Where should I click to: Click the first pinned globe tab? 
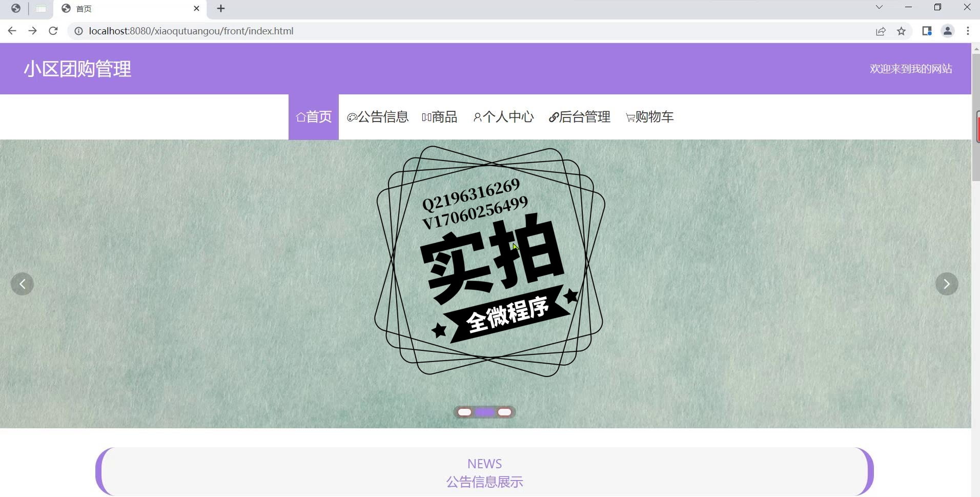16,8
